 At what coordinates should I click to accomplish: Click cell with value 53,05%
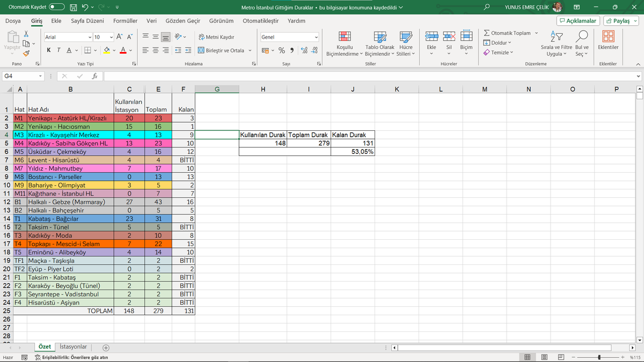353,152
